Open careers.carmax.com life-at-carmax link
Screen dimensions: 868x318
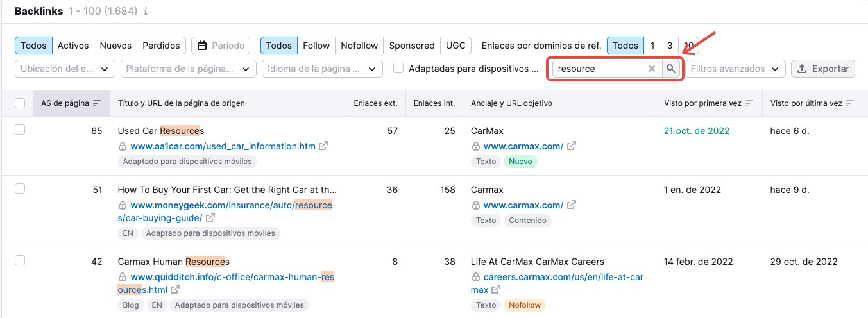point(557,283)
